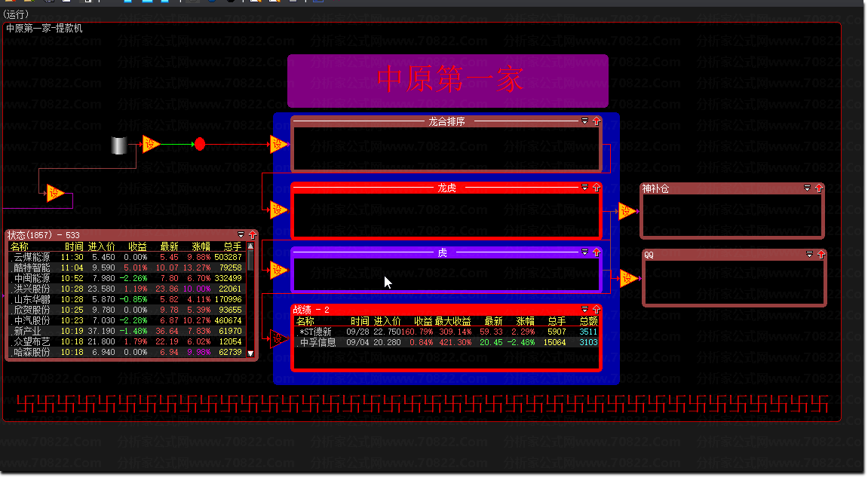Screen dimensions: 868x477
Task: Select the 众望布艺 row
Action: [127, 341]
